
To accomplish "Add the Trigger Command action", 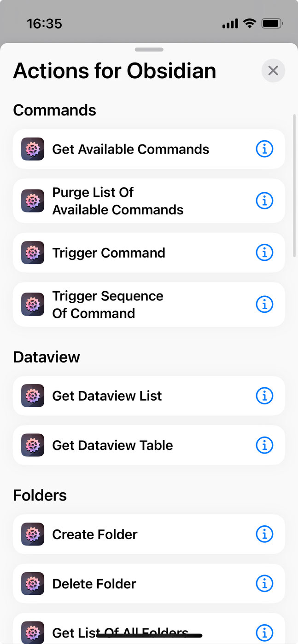I will (109, 253).
